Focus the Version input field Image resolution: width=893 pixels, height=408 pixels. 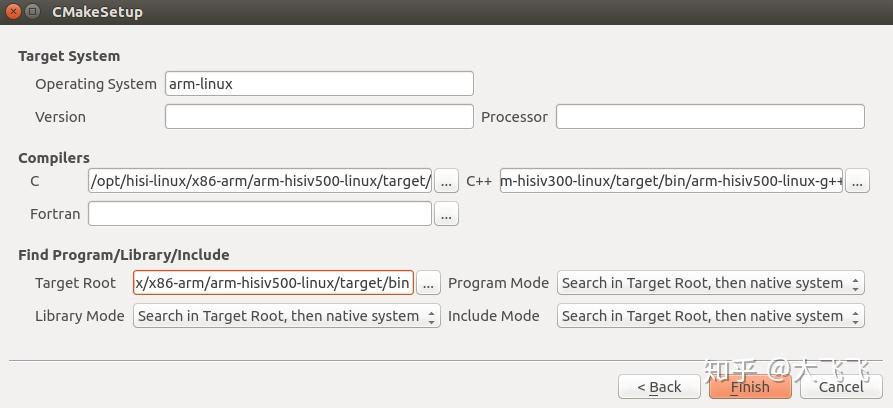coord(319,117)
